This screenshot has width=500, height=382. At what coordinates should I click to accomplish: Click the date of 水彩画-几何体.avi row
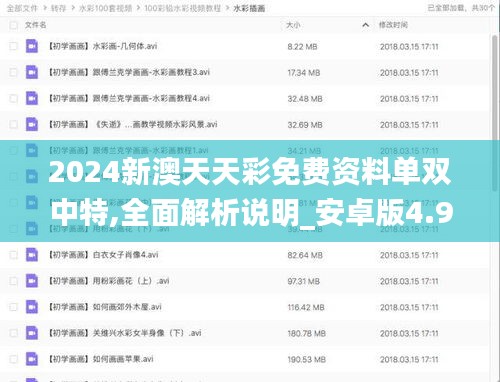coord(409,47)
